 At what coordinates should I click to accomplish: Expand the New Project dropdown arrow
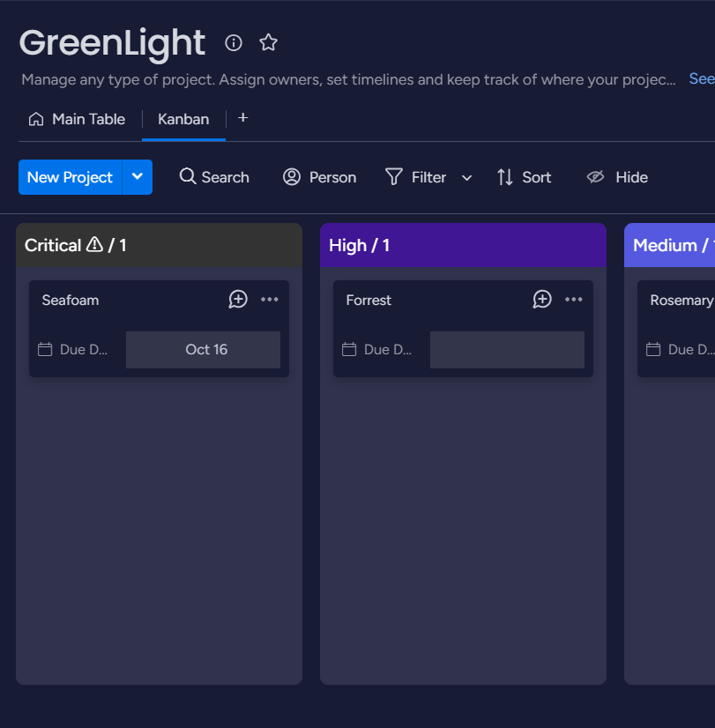[138, 177]
